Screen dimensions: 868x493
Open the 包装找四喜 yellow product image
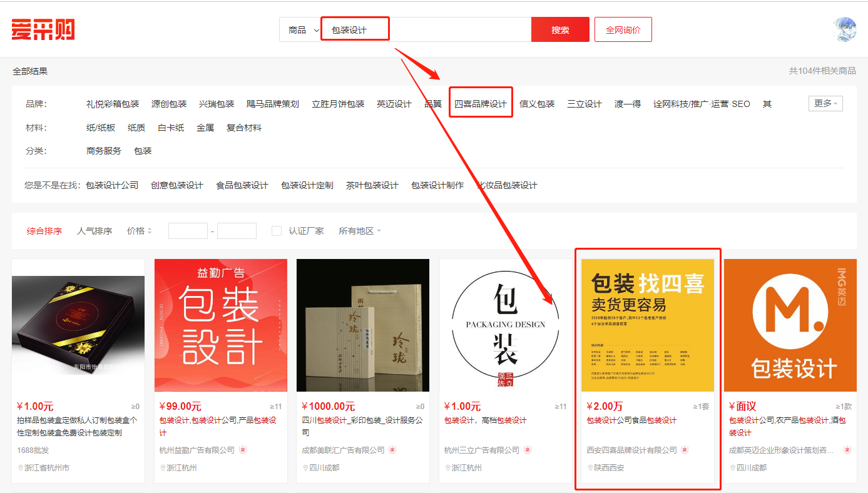tap(648, 325)
